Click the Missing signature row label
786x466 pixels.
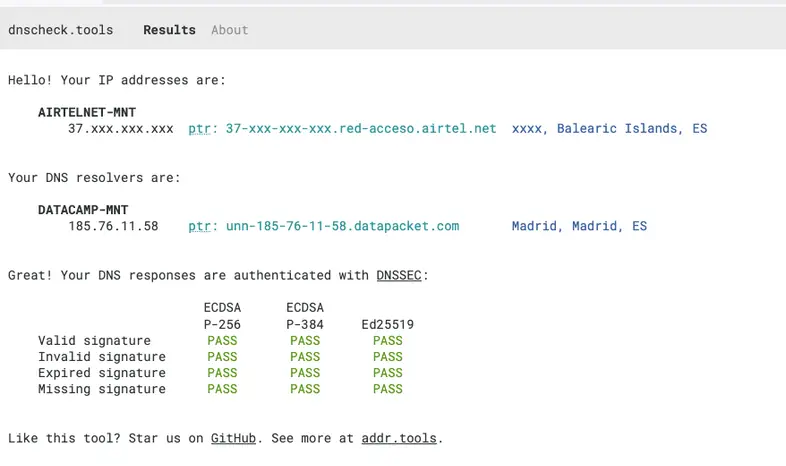click(102, 389)
